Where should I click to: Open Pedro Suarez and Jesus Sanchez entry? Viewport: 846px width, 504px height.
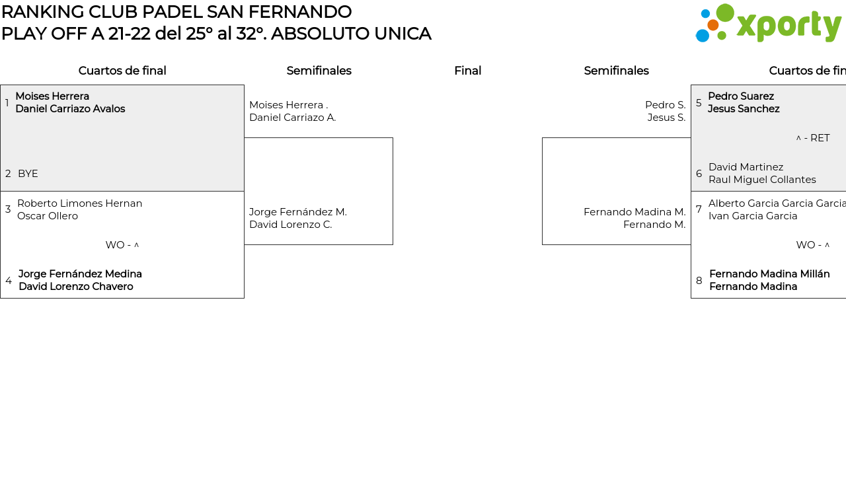coord(744,102)
